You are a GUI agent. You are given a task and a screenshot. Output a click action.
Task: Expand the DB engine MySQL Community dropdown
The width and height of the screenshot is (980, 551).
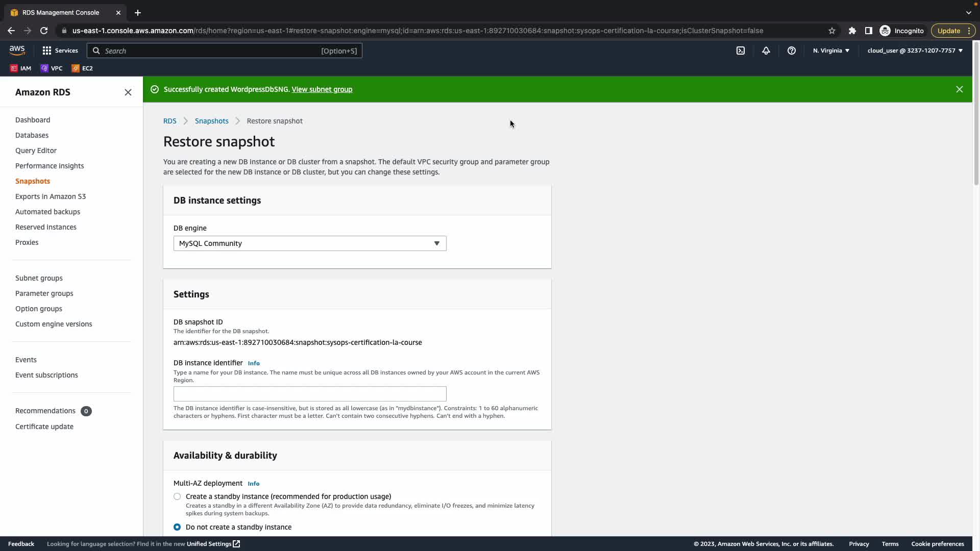pos(309,243)
